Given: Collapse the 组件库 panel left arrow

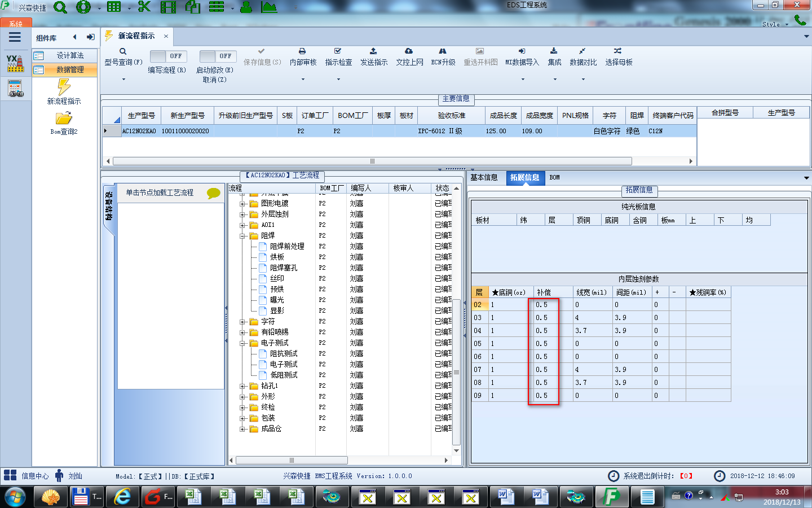Looking at the screenshot, I should [x=74, y=37].
